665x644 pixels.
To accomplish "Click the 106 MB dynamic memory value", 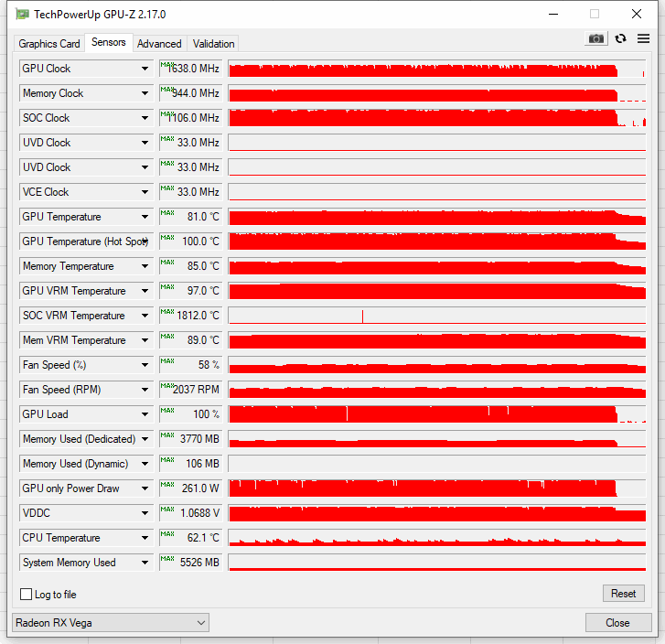I will [191, 463].
